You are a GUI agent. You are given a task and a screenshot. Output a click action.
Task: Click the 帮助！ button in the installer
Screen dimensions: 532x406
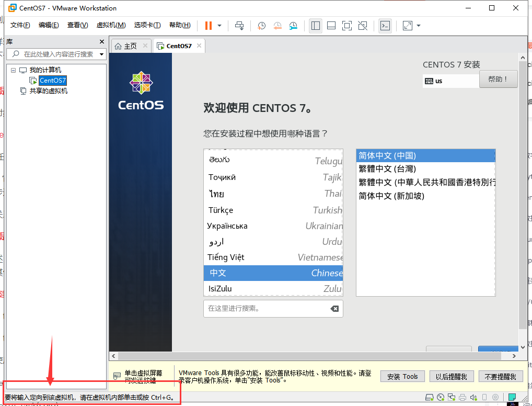498,79
